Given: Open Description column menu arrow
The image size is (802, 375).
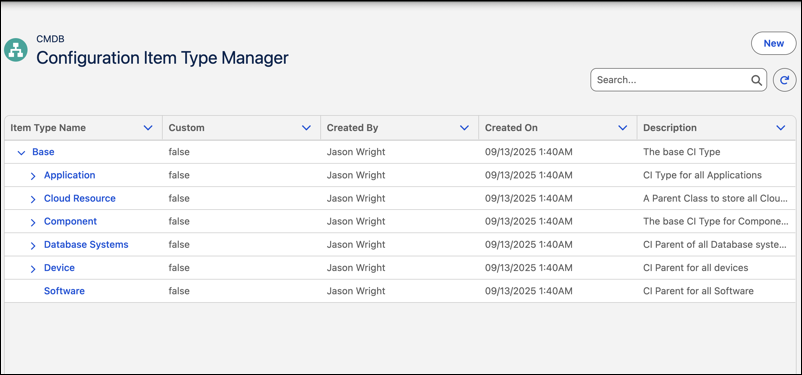Looking at the screenshot, I should [781, 128].
